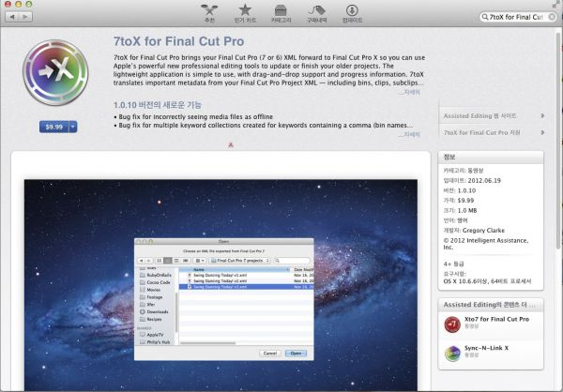
Task: Click the 7toX support chevron arrow
Action: click(542, 132)
